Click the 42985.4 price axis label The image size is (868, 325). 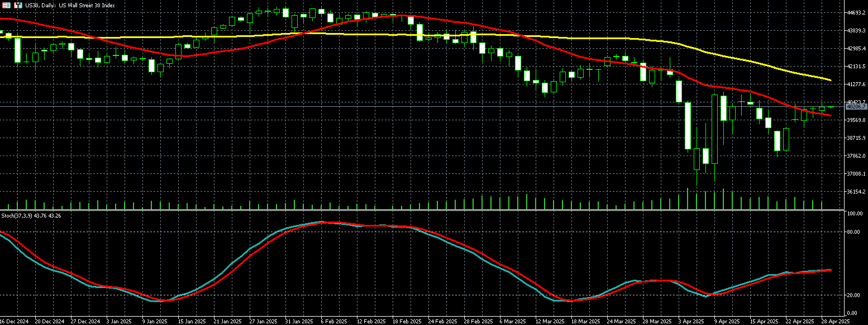(x=856, y=49)
